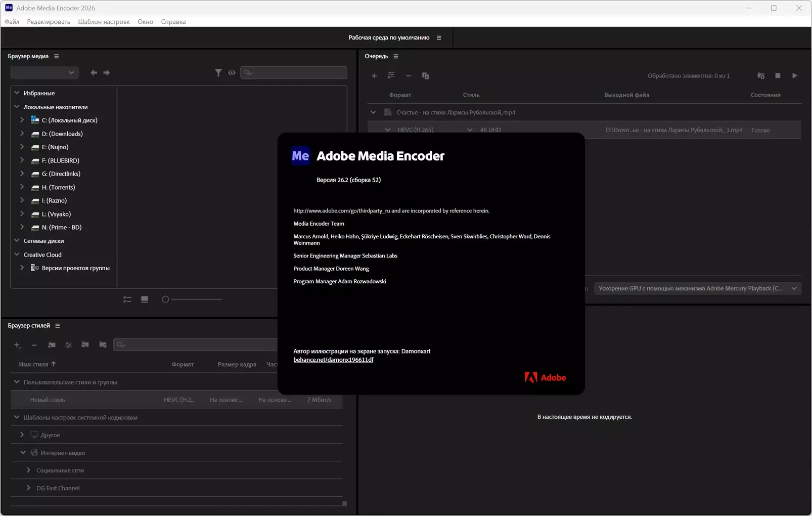Click the filter funnel icon in Media Browser

click(x=218, y=73)
